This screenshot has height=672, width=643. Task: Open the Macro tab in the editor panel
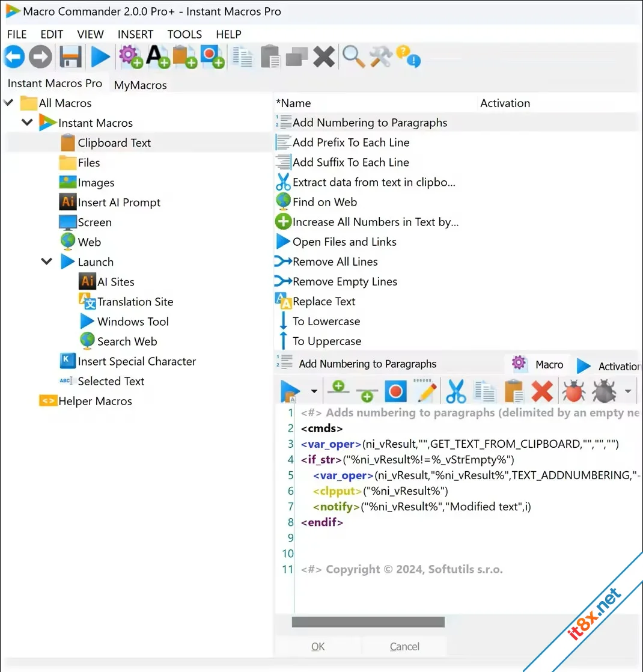pos(538,365)
